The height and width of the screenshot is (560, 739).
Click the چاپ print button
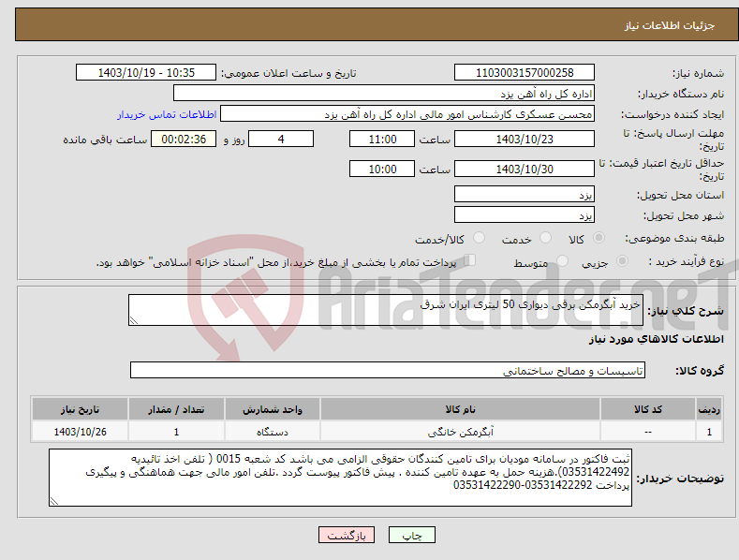[x=412, y=535]
